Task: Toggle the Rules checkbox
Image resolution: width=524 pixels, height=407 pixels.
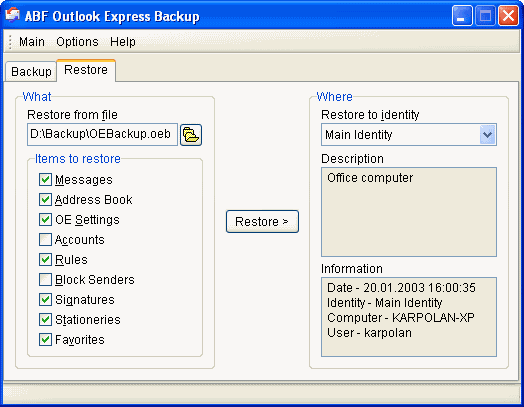Action: click(x=45, y=260)
